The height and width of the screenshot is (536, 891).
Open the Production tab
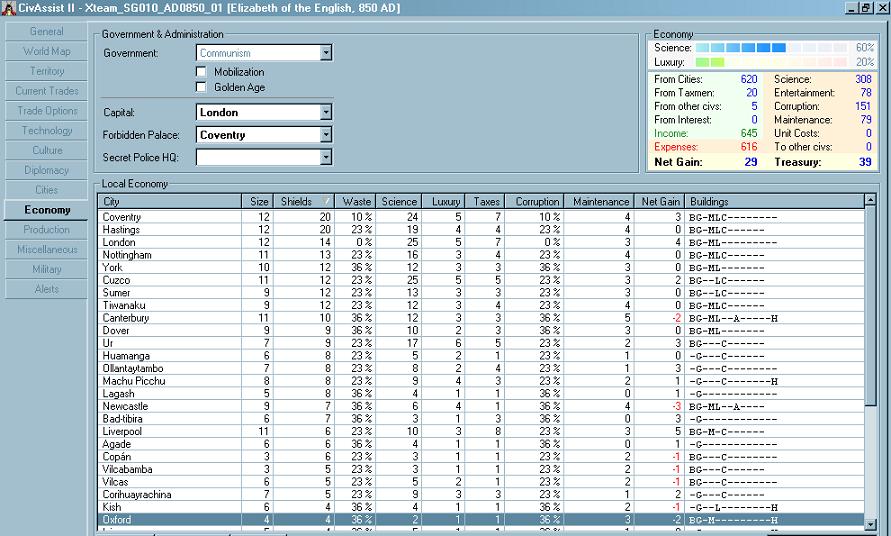47,230
